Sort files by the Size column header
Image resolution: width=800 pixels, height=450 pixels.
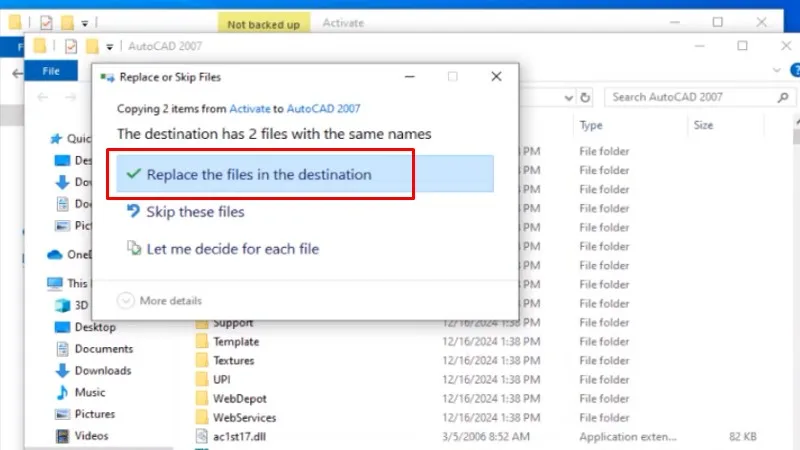coord(703,126)
